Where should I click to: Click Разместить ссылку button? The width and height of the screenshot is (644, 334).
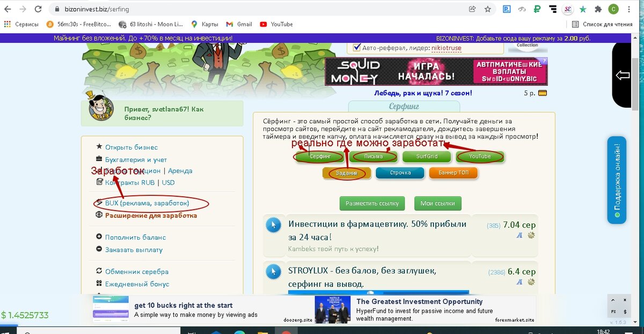point(372,204)
